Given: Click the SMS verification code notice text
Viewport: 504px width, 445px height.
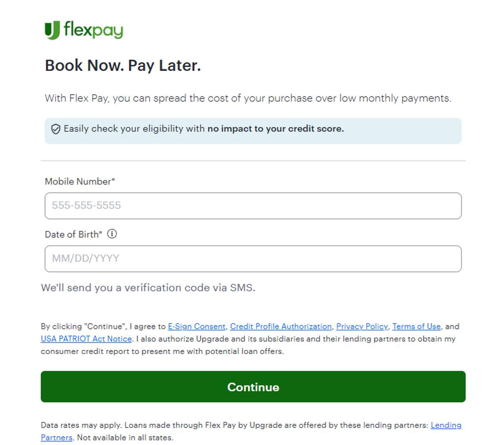Looking at the screenshot, I should click(148, 288).
